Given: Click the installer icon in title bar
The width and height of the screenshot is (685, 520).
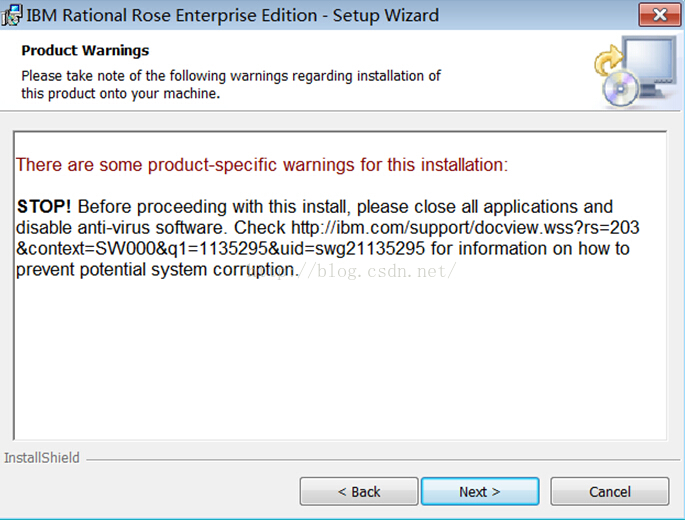Looking at the screenshot, I should pos(12,15).
